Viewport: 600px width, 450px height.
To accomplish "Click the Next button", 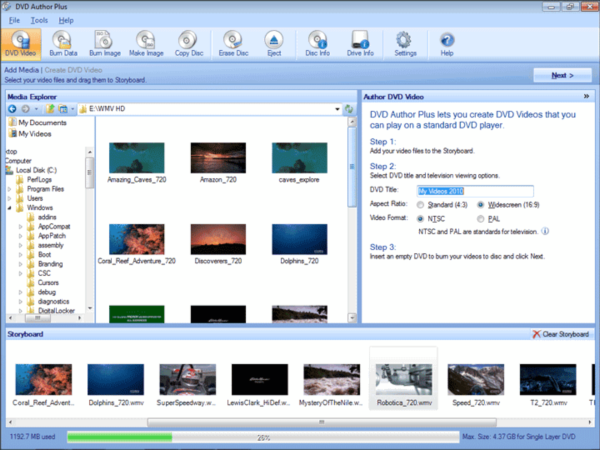I will click(x=562, y=75).
